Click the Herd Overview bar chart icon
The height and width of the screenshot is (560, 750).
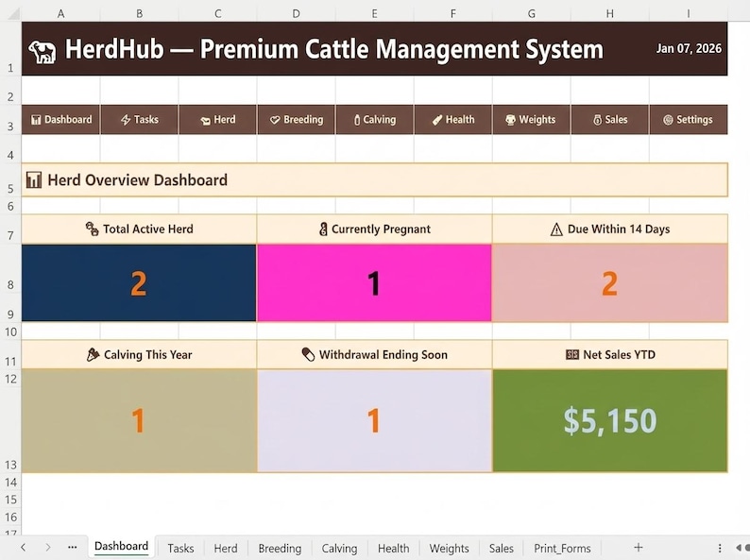click(34, 179)
